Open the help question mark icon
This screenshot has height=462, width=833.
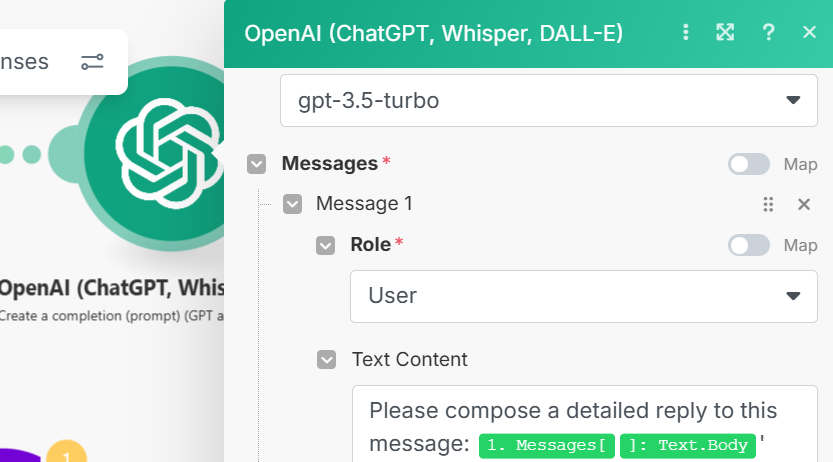[x=768, y=33]
